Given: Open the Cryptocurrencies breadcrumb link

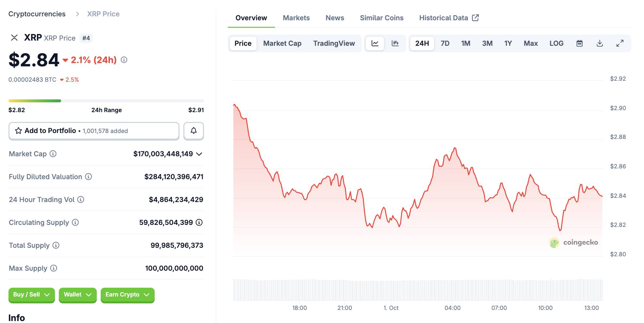Looking at the screenshot, I should [37, 14].
